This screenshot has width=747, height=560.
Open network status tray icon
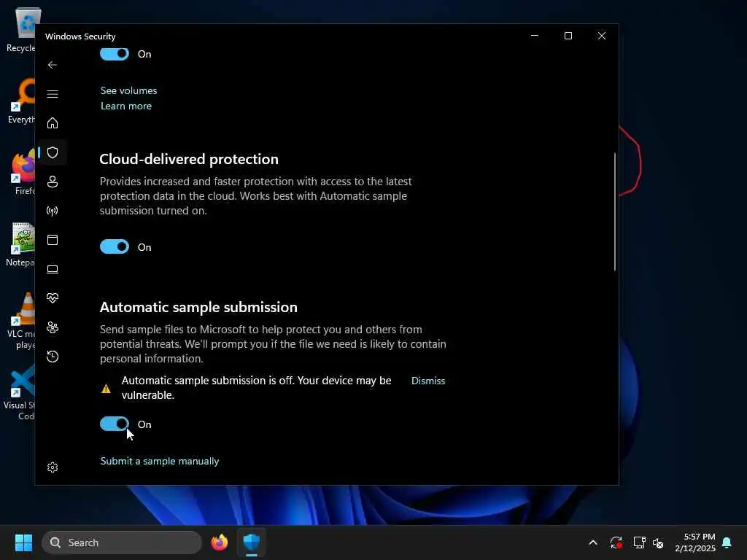click(639, 542)
